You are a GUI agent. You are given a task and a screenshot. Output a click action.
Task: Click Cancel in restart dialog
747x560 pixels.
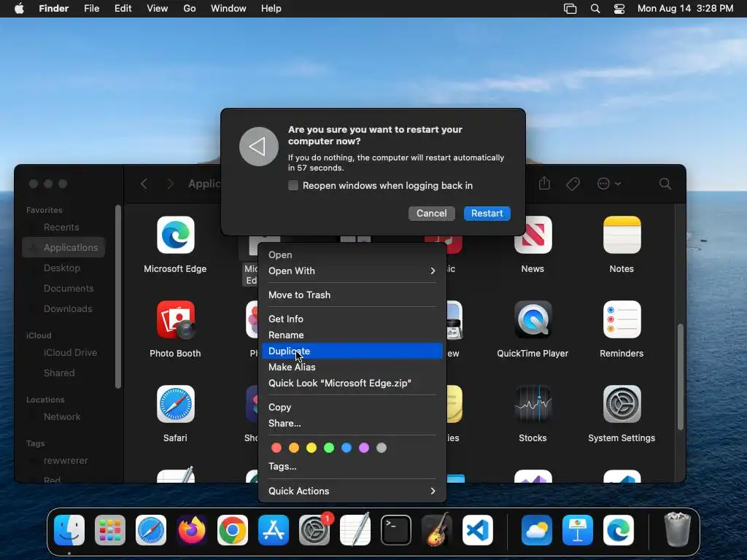(432, 214)
